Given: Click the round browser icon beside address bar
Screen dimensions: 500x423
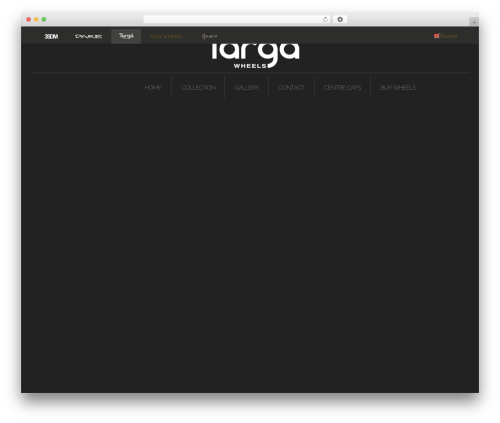Looking at the screenshot, I should pos(340,19).
